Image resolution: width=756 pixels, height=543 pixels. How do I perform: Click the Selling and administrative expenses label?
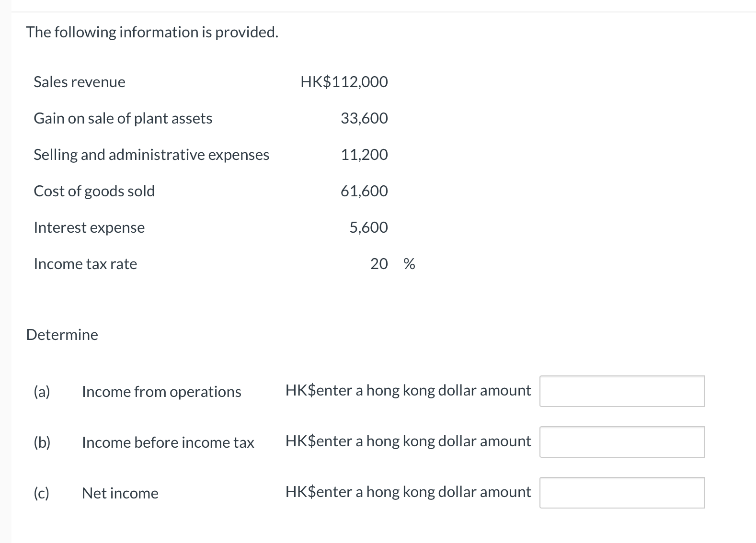tap(151, 155)
